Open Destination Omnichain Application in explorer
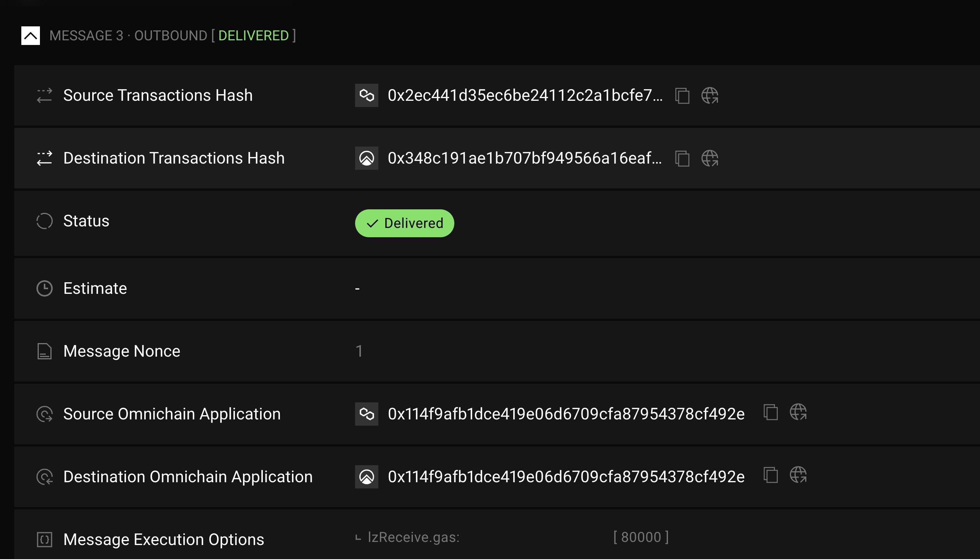Image resolution: width=980 pixels, height=559 pixels. (798, 475)
